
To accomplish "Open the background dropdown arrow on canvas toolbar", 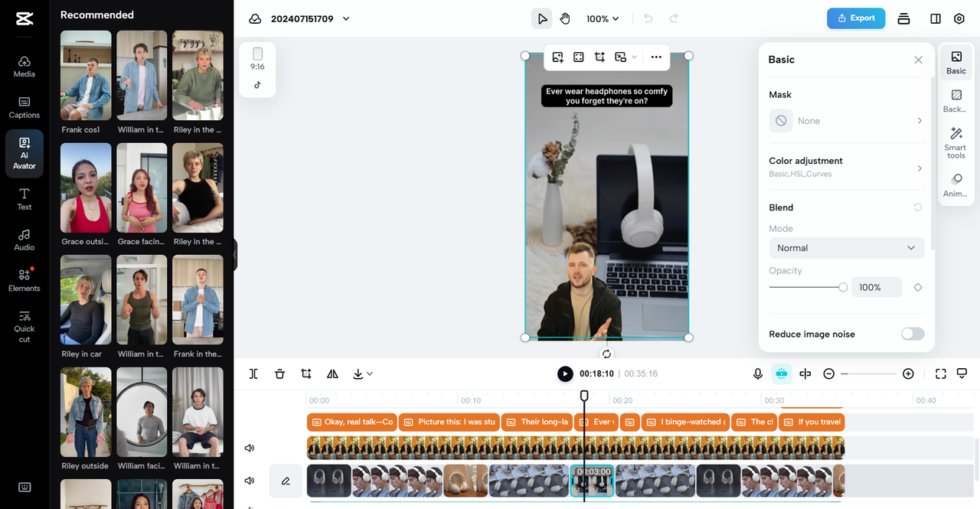I will [x=634, y=57].
